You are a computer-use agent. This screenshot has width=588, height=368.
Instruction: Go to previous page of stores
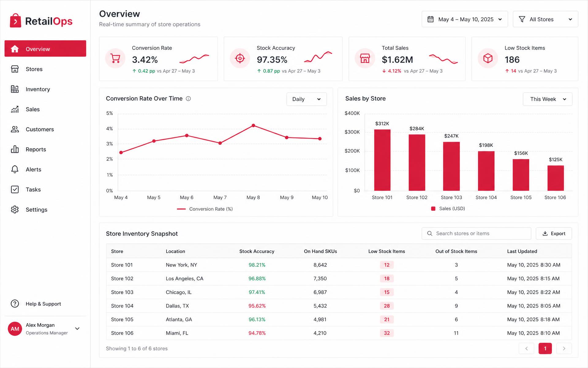(x=526, y=348)
